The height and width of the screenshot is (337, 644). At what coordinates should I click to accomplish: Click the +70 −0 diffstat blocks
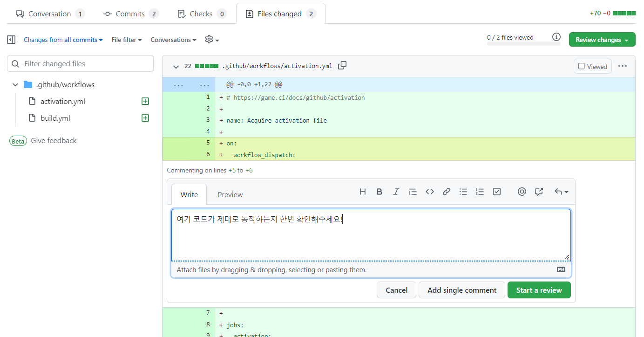click(x=624, y=14)
